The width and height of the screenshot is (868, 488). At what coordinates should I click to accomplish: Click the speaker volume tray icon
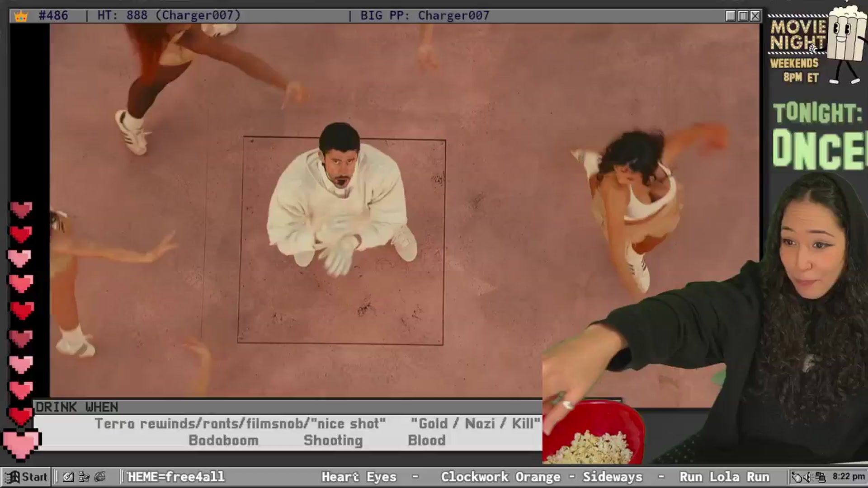pyautogui.click(x=809, y=477)
